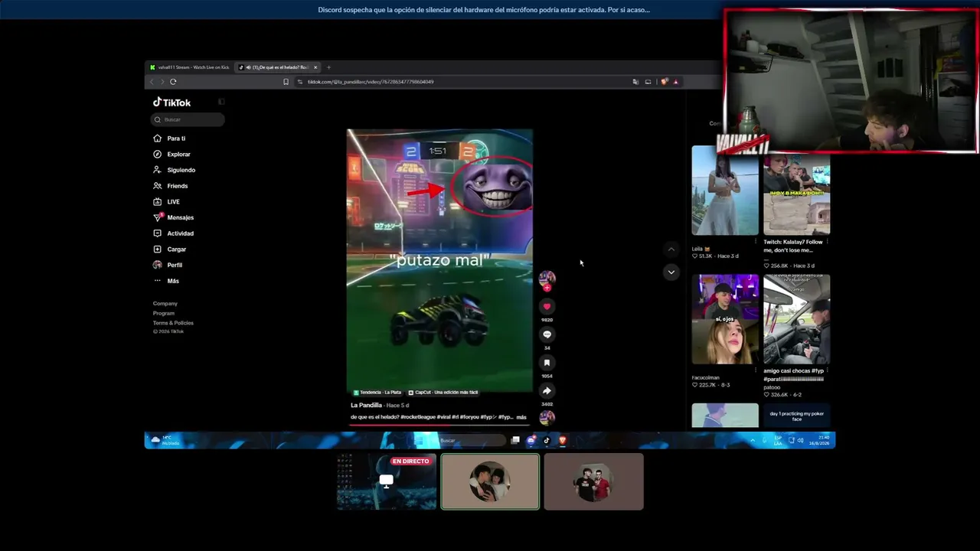Open Leila's recommended video thumbnail

[725, 191]
